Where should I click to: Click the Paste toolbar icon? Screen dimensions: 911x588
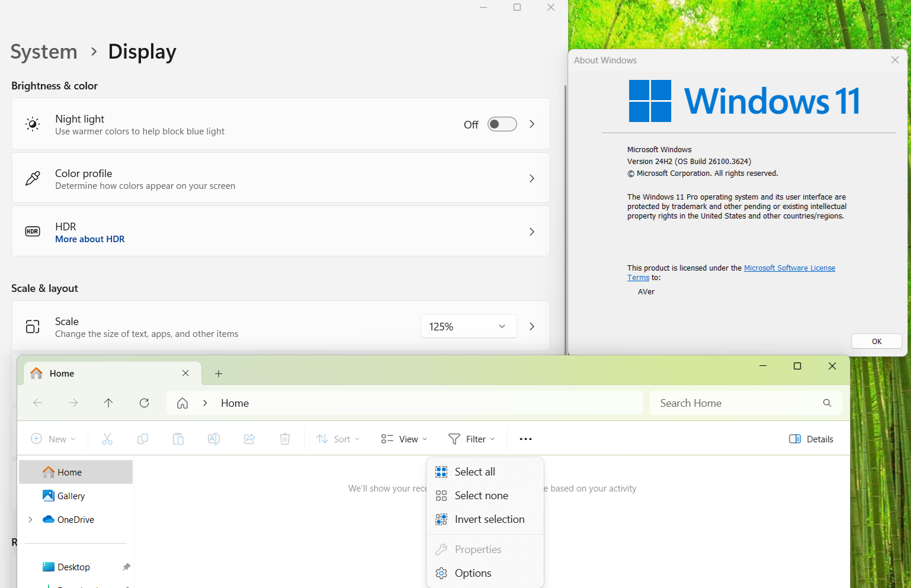coord(178,439)
